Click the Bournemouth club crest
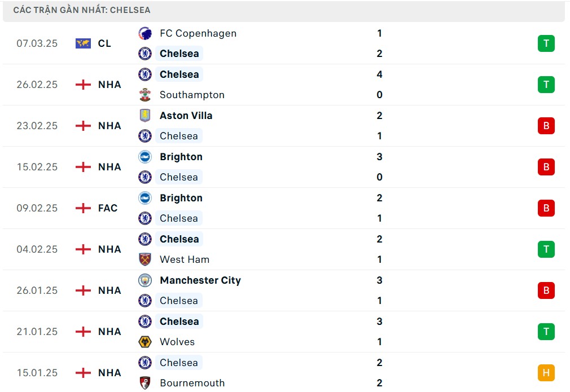 tap(145, 383)
